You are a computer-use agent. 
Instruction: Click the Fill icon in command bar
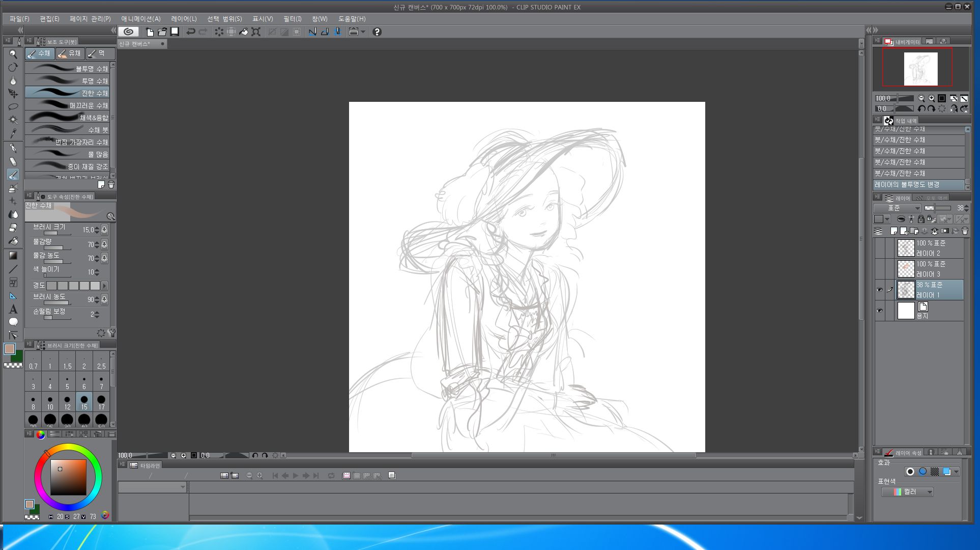click(244, 32)
